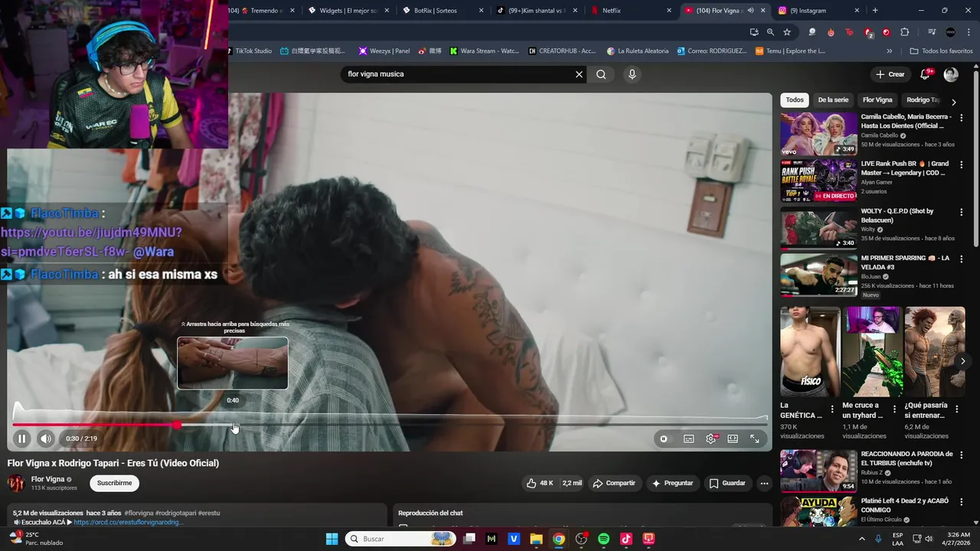Show more filter chips with right arrow
The image size is (980, 551).
point(953,101)
